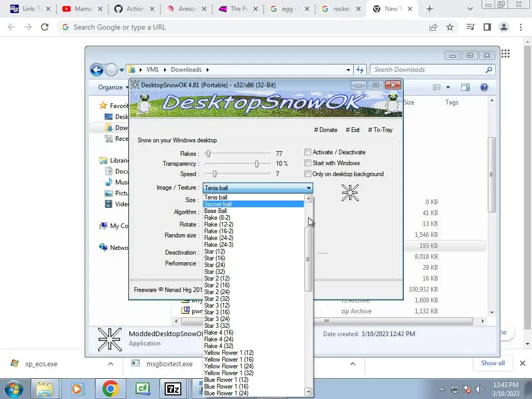Open Windows Media Player taskbar icon

point(77,389)
